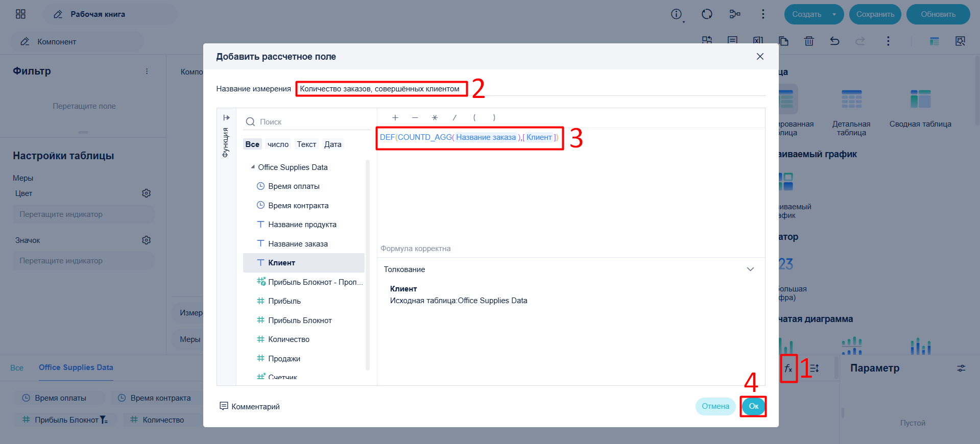Click the info icon in header

[x=677, y=14]
